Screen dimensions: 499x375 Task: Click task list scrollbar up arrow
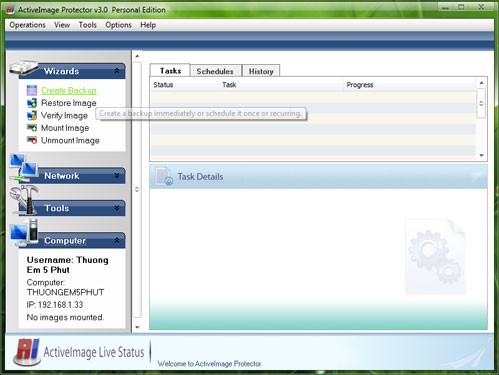coord(481,83)
